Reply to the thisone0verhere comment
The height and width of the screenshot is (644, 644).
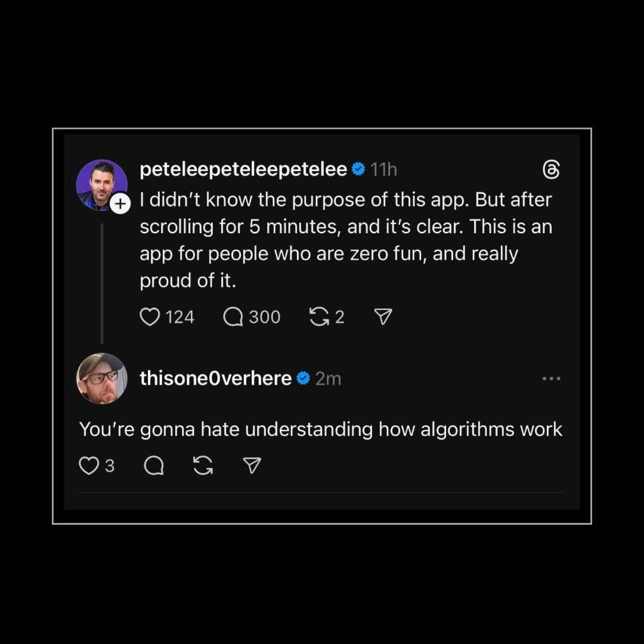154,466
